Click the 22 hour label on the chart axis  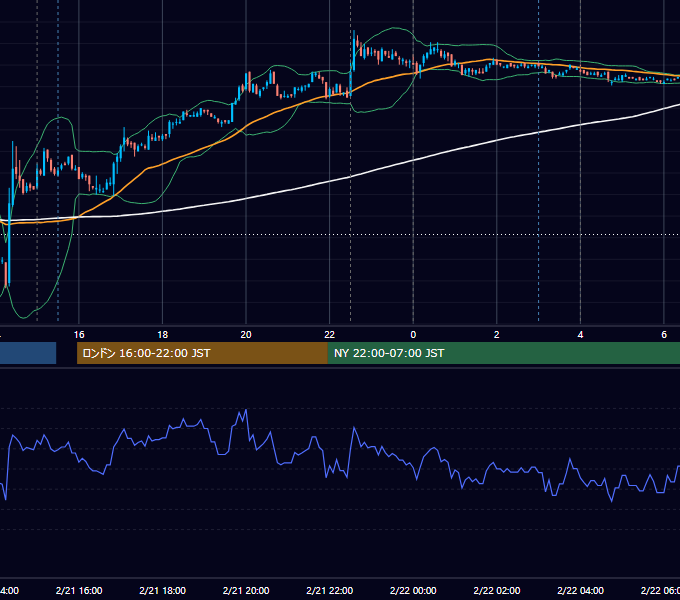[x=330, y=335]
